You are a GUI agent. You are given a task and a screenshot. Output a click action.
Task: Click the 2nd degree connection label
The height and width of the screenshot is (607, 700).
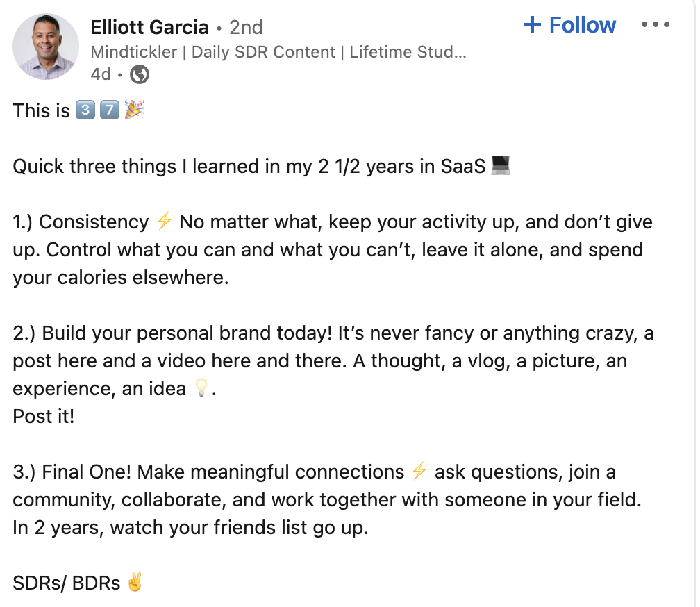coord(247,28)
